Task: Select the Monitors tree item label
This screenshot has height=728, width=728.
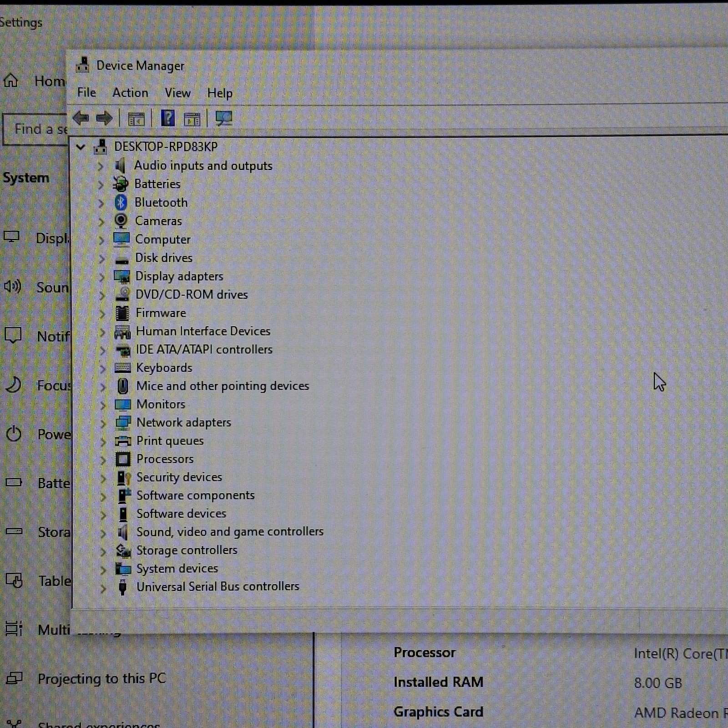Action: click(x=161, y=404)
